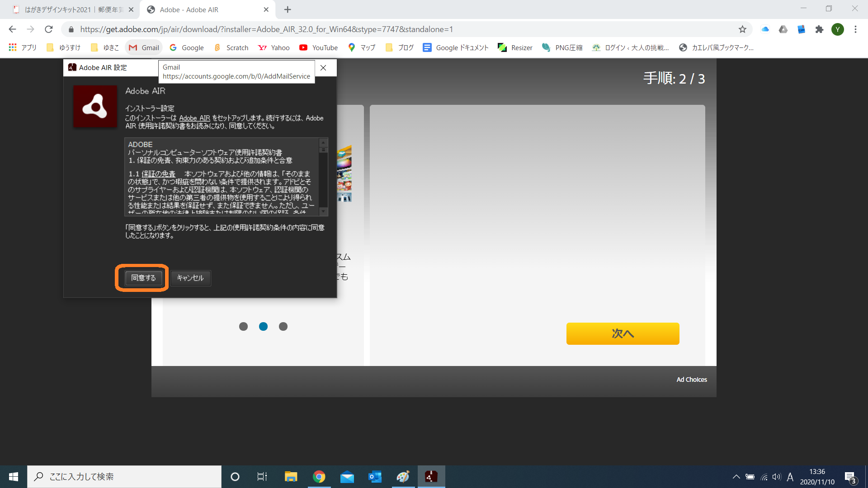Switch to the はがきデザインキット2021 tab
The width and height of the screenshot is (868, 488).
72,9
